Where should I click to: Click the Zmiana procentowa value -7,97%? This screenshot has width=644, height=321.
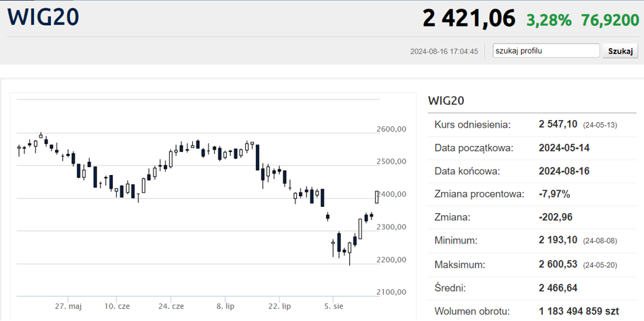tap(554, 194)
